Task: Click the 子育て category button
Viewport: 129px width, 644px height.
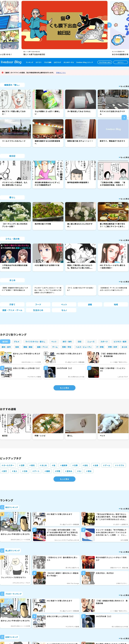Action: 12,305
